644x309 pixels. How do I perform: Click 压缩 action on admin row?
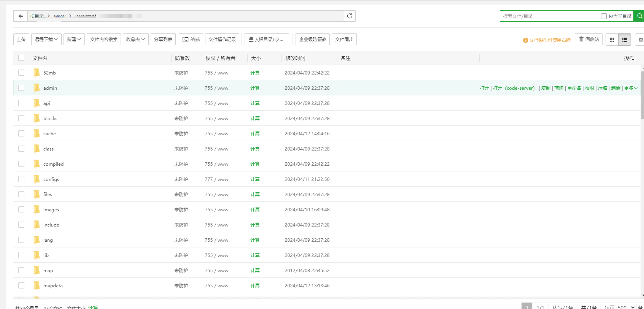click(x=603, y=88)
